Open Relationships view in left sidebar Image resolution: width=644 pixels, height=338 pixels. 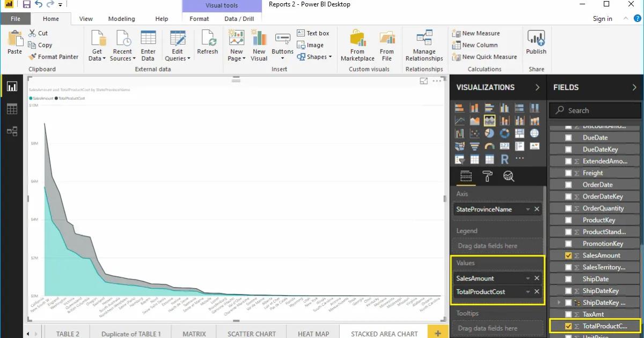(x=12, y=131)
